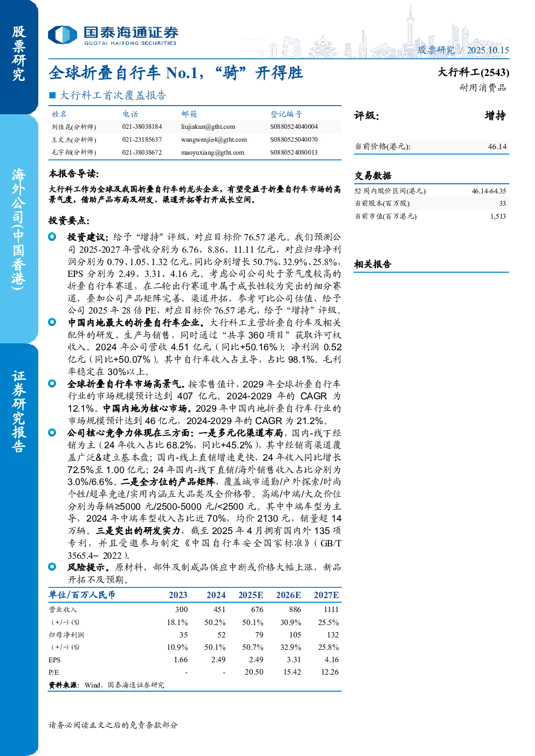This screenshot has height=756, width=535.
Task: Click 2023 revenue value 300
Action: (181, 609)
